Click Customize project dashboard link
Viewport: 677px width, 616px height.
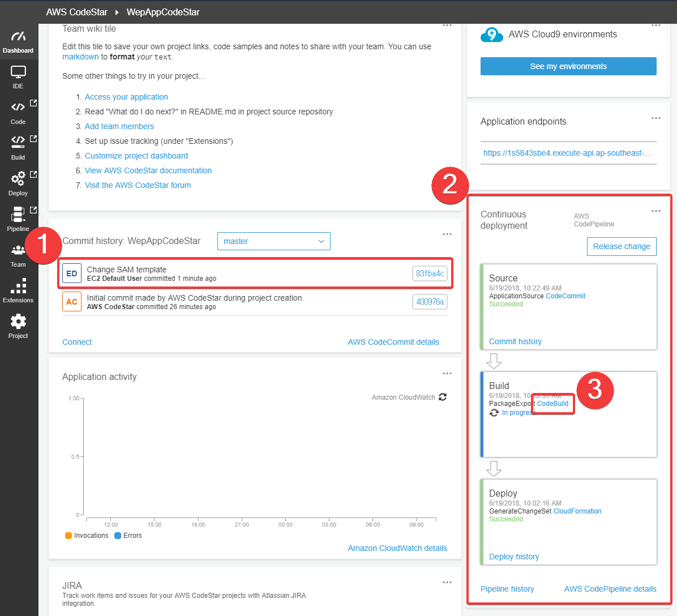pyautogui.click(x=136, y=156)
